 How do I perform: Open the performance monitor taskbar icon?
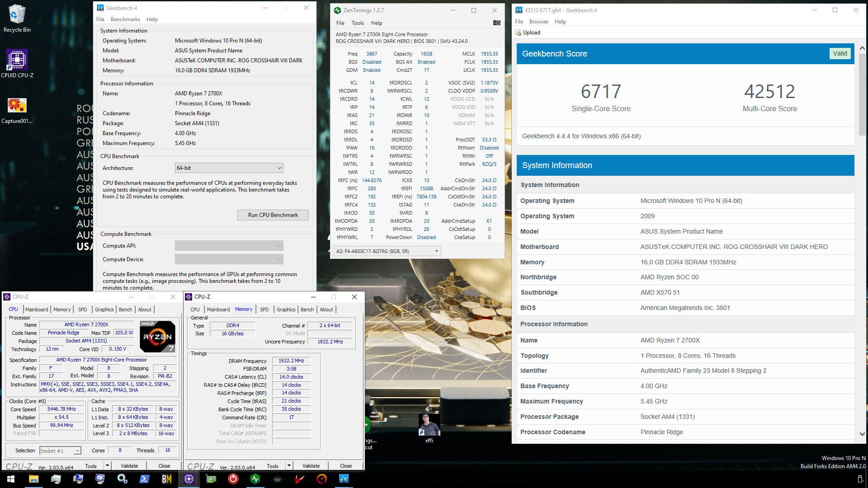click(x=56, y=479)
